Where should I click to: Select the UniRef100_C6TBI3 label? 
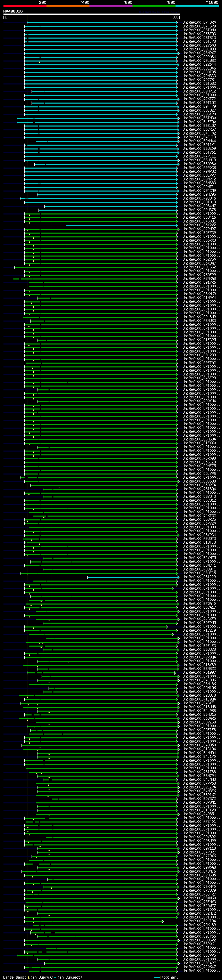pyautogui.click(x=199, y=38)
